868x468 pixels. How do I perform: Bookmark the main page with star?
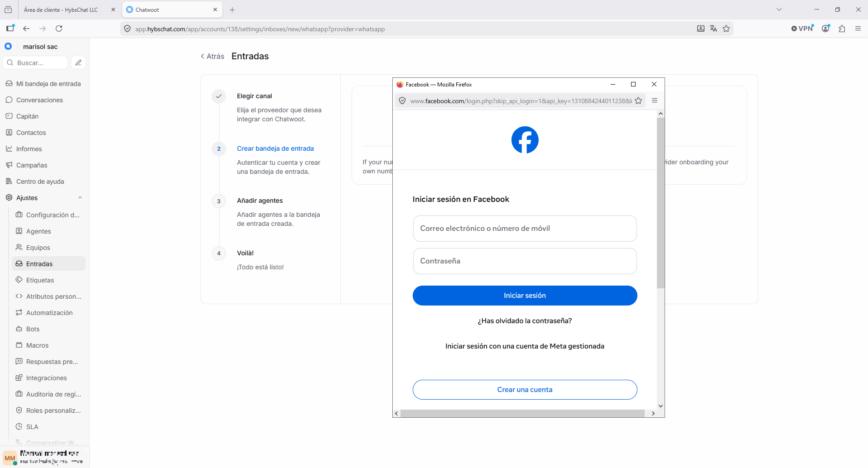click(726, 29)
